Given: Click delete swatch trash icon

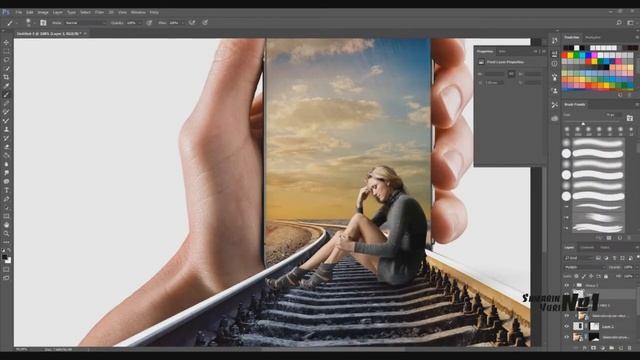Looking at the screenshot, I should pos(630,95).
